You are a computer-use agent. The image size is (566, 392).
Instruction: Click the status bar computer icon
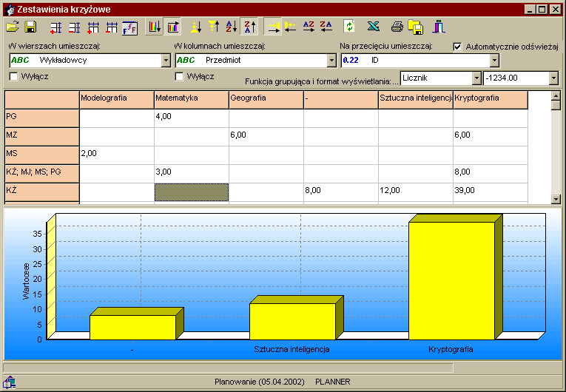point(10,382)
